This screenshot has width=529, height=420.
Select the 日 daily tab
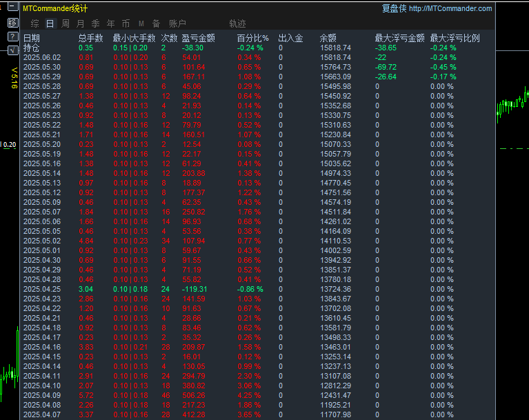click(50, 23)
